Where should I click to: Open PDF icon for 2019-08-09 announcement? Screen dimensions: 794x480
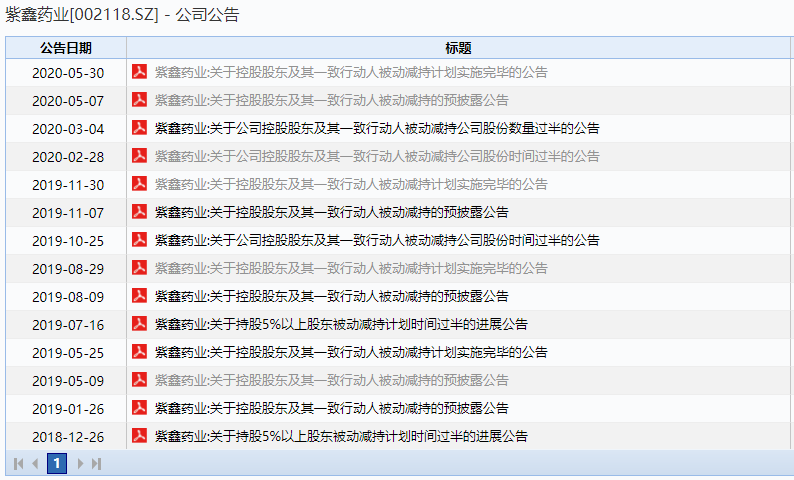click(x=139, y=295)
